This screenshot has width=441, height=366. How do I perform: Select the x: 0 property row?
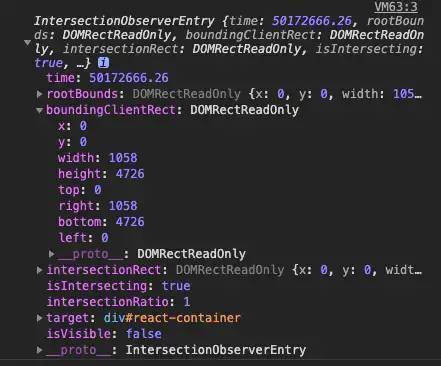(72, 126)
